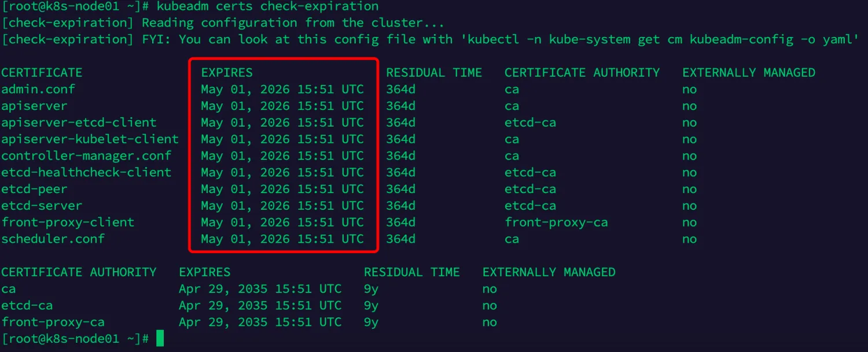Click the final '[root@k8s-node01 ~]#' prompt
This screenshot has height=352, width=868.
pyautogui.click(x=75, y=339)
